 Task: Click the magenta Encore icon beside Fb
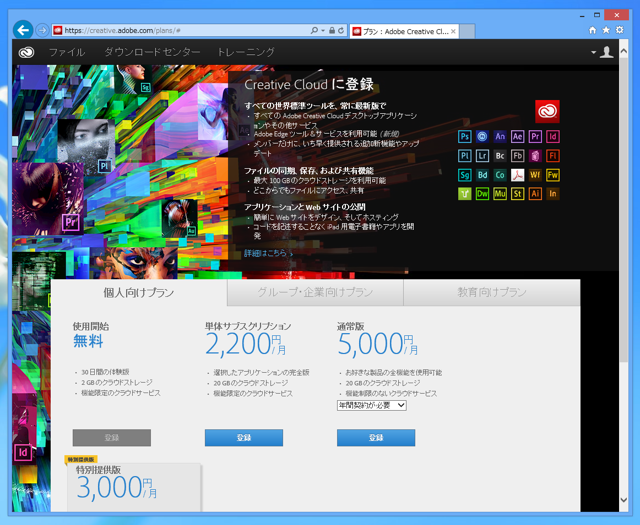535,156
